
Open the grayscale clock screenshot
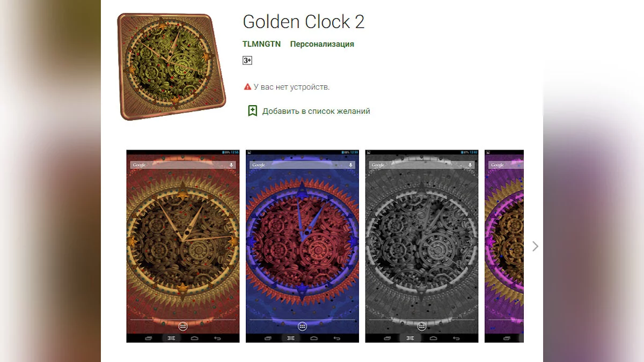(x=422, y=246)
